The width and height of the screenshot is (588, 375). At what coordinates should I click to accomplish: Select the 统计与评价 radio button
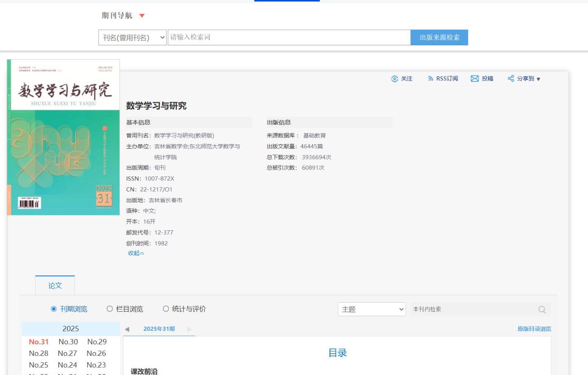click(x=166, y=309)
